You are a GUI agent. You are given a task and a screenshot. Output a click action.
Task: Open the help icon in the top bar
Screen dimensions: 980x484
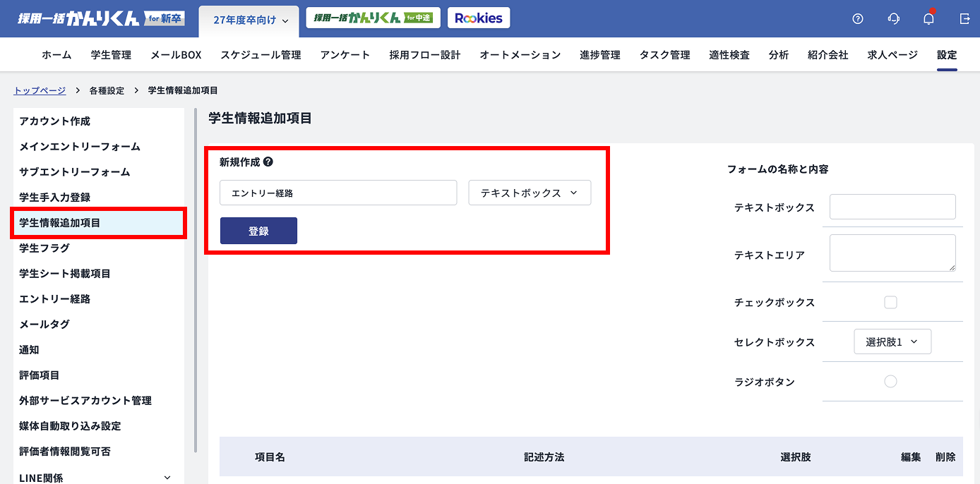click(857, 19)
